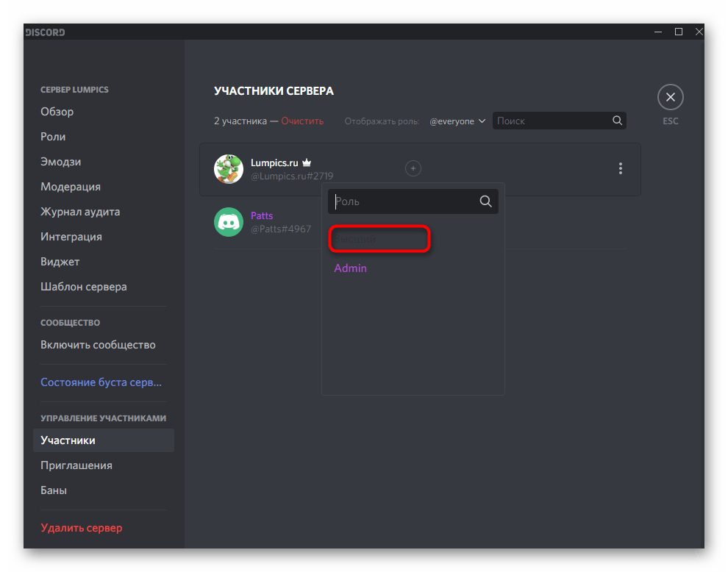Click the magnifier icon in member search
This screenshot has height=572, width=728.
click(617, 121)
